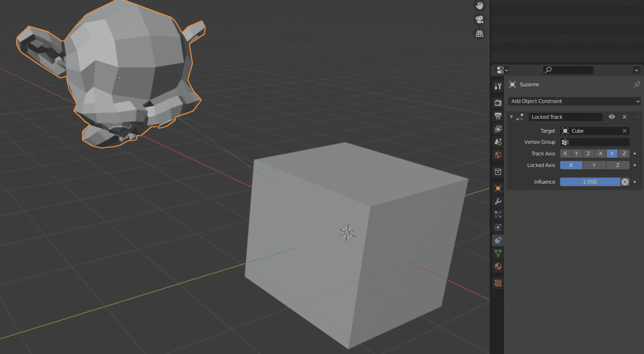Open the Add Object Constraint dropdown
The height and width of the screenshot is (354, 644).
[x=574, y=101]
